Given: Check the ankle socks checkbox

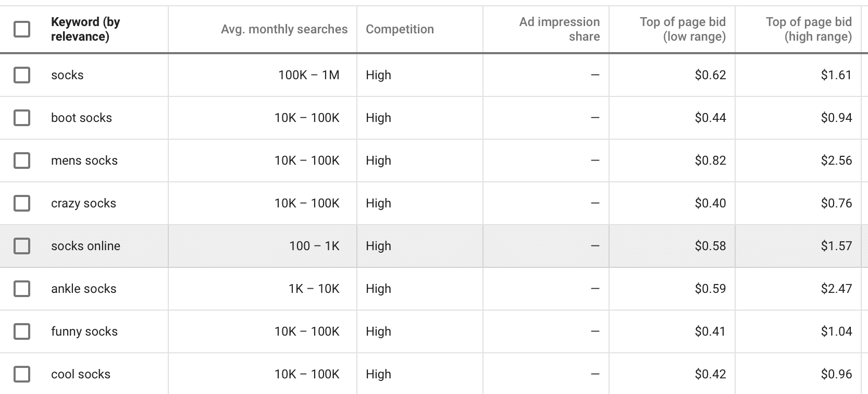Looking at the screenshot, I should coord(22,289).
